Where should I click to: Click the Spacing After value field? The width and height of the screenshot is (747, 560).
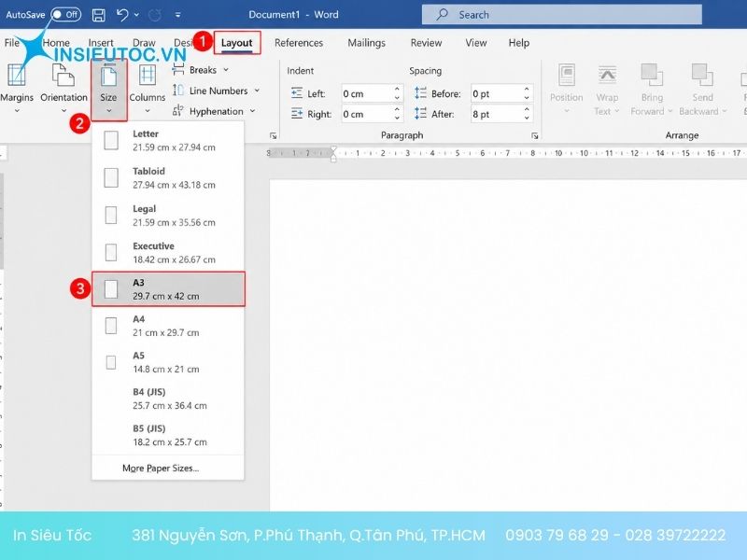click(497, 114)
